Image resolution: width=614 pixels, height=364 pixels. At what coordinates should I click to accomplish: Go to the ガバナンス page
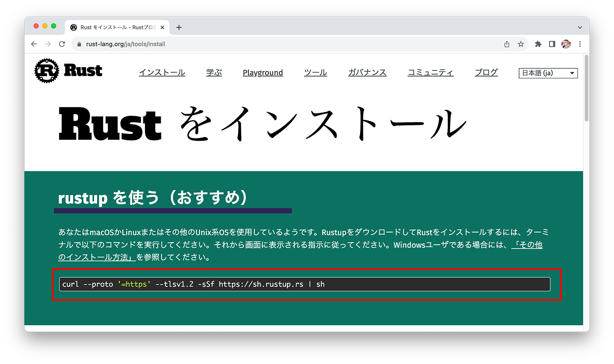[x=367, y=73]
